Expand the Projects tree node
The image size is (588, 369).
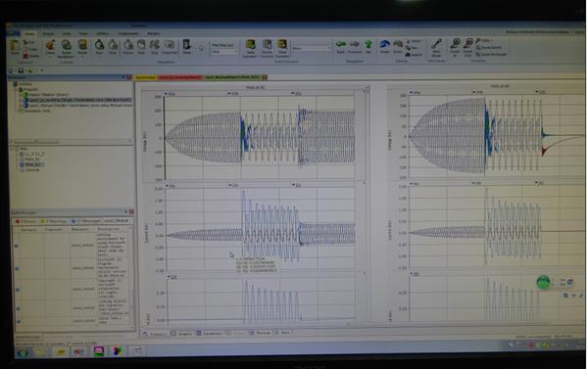[x=21, y=89]
